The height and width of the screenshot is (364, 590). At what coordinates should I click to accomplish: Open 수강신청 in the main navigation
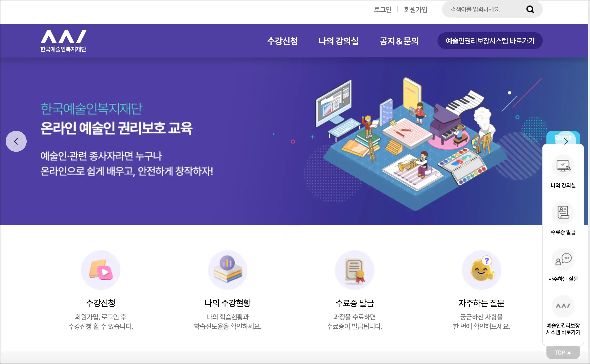[x=282, y=41]
